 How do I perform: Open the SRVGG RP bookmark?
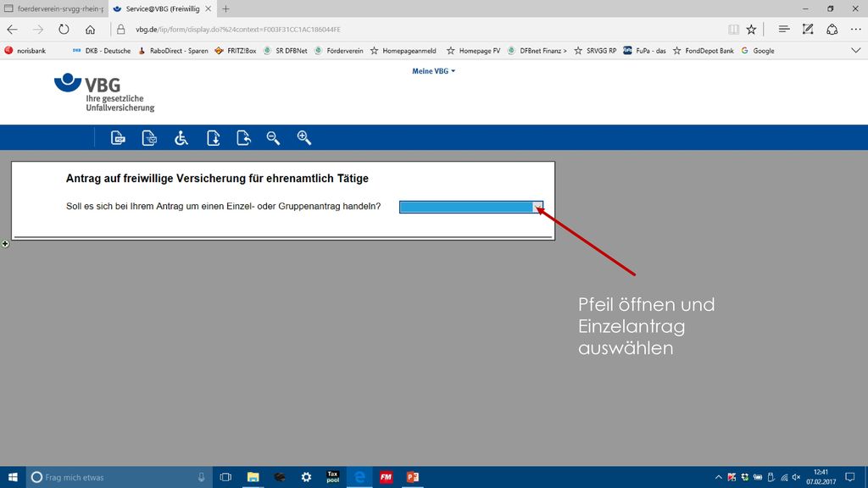pos(595,50)
